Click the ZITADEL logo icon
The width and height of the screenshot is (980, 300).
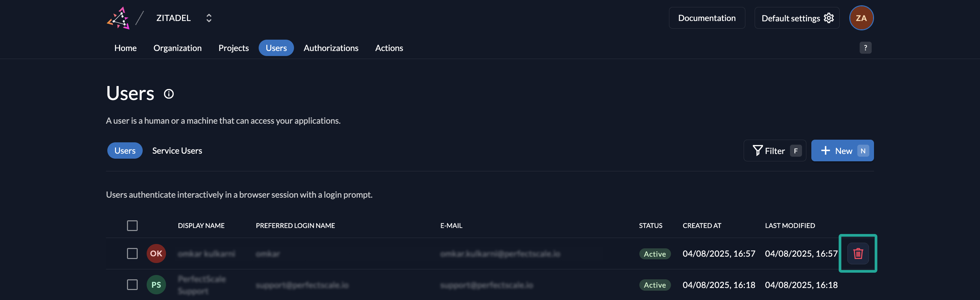pyautogui.click(x=118, y=18)
